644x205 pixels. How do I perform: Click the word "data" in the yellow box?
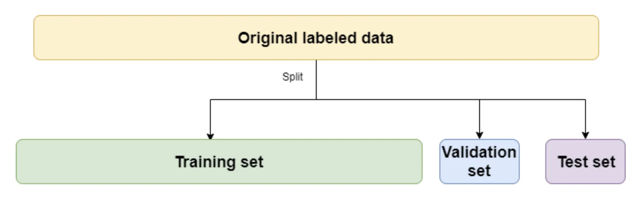pyautogui.click(x=377, y=38)
